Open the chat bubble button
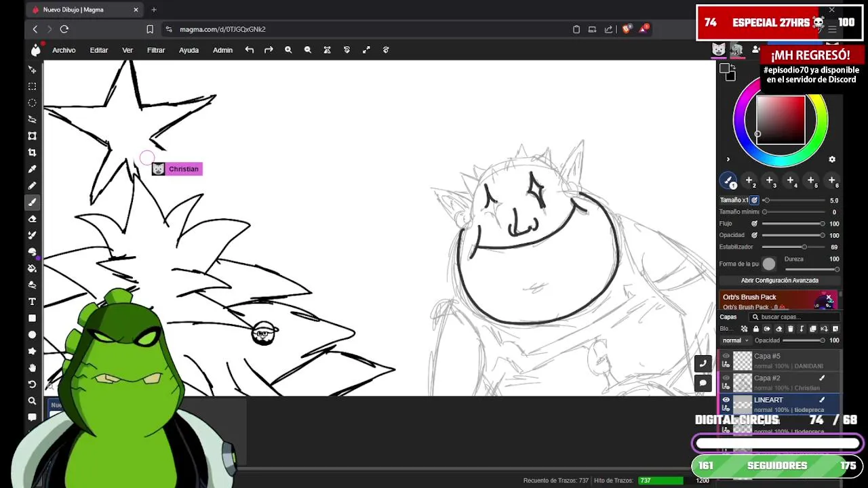Viewport: 868px width, 488px height. [x=703, y=383]
